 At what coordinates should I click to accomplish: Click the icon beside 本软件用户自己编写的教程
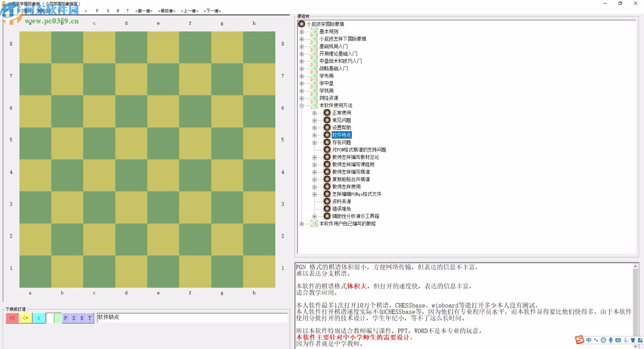[314, 224]
